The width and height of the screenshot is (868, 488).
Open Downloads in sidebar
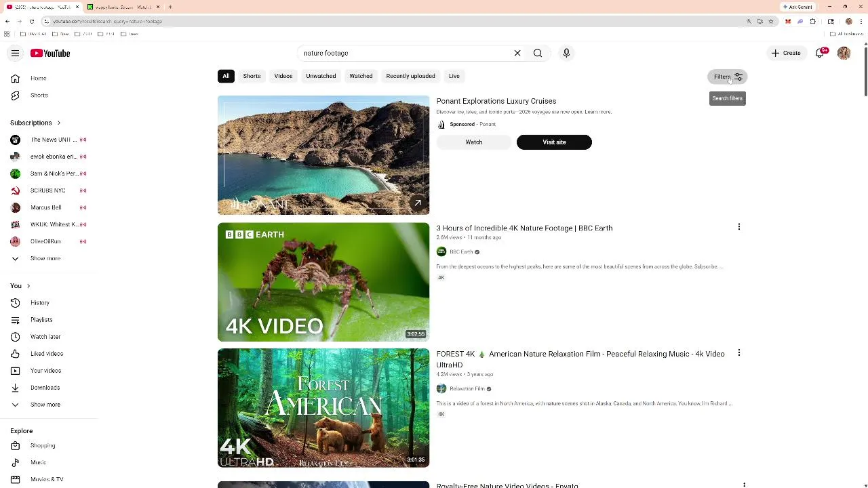49,388
